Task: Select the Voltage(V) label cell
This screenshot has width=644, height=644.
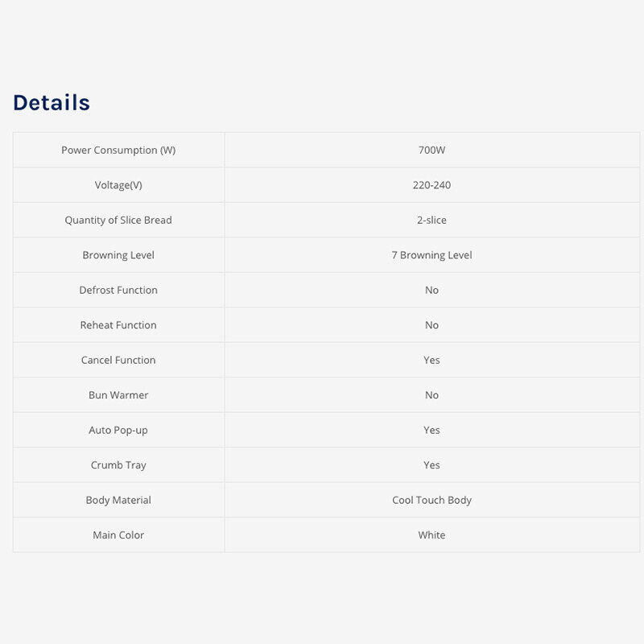Action: coord(118,185)
